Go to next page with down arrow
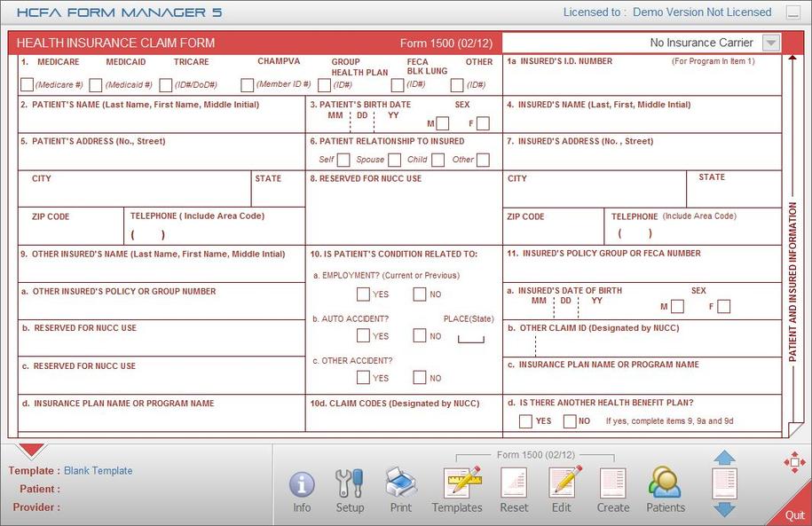 725,509
